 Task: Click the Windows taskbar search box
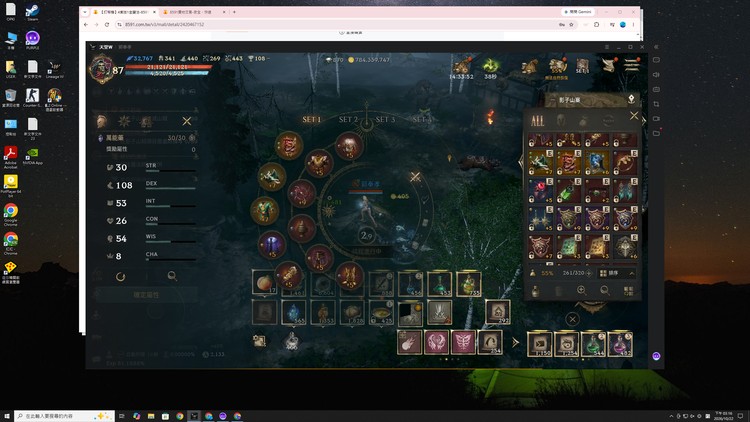(x=65, y=416)
